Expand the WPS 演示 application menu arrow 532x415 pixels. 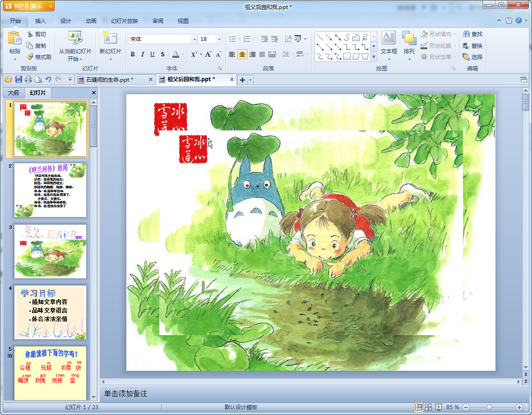click(x=51, y=6)
